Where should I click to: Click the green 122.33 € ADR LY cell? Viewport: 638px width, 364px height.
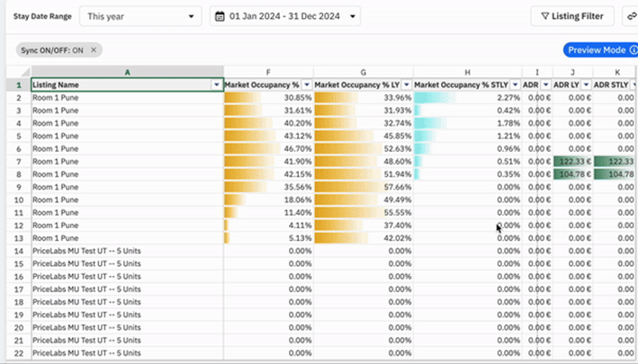(x=572, y=161)
